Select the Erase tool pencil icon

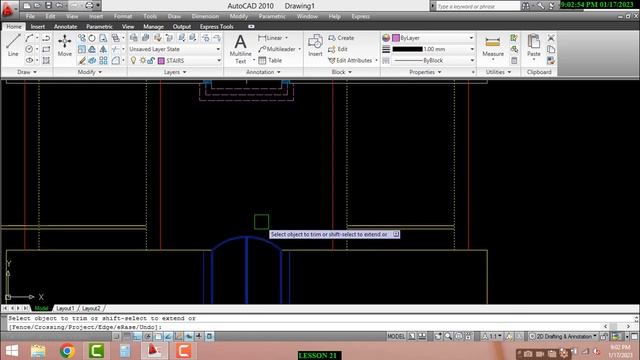(82, 60)
